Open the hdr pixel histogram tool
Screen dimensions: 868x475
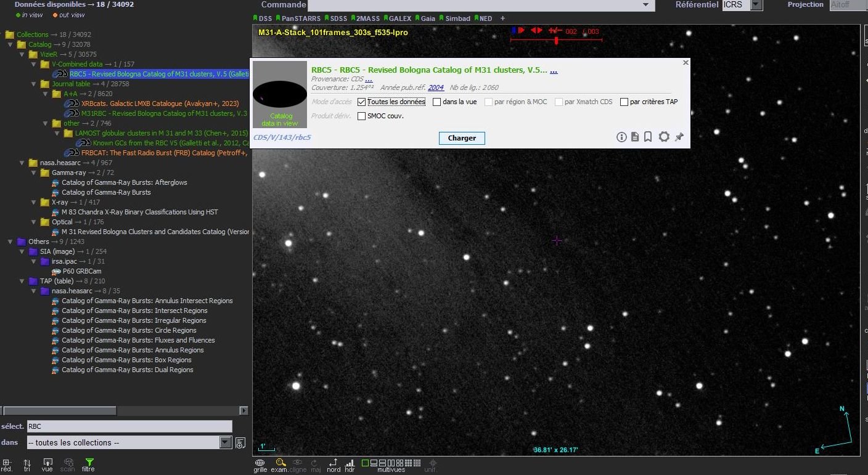coord(350,463)
